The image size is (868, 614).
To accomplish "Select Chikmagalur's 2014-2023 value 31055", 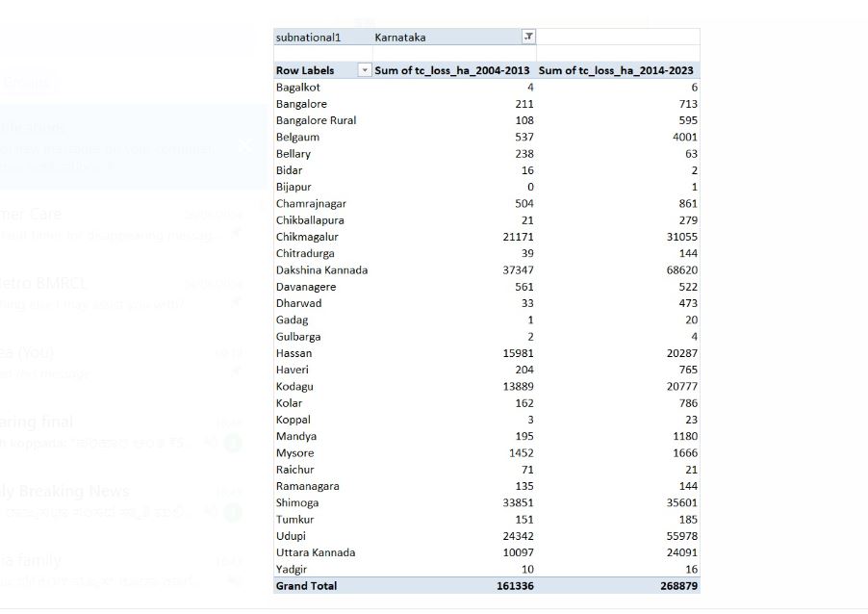I will click(682, 237).
